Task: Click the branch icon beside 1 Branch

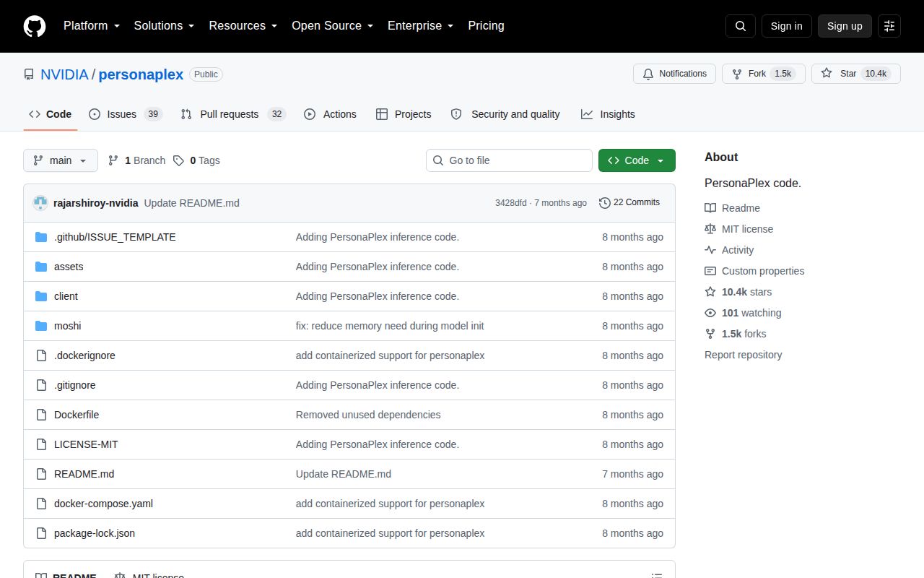Action: tap(113, 160)
